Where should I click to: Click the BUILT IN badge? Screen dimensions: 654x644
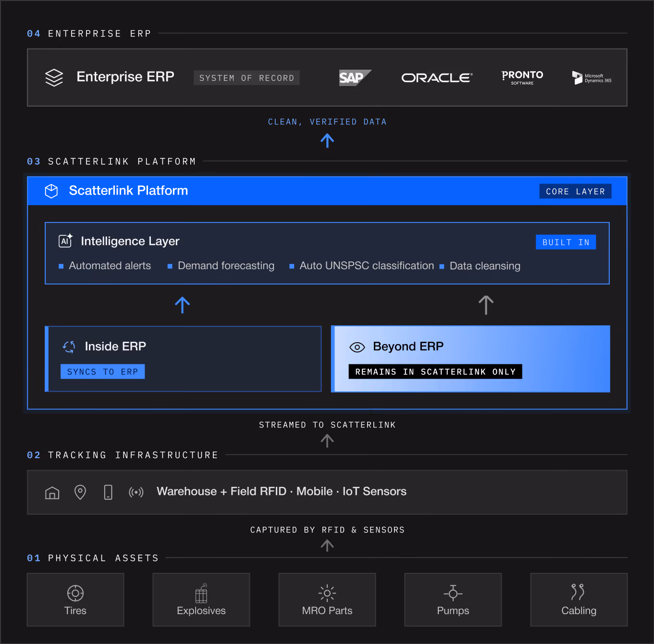[566, 242]
